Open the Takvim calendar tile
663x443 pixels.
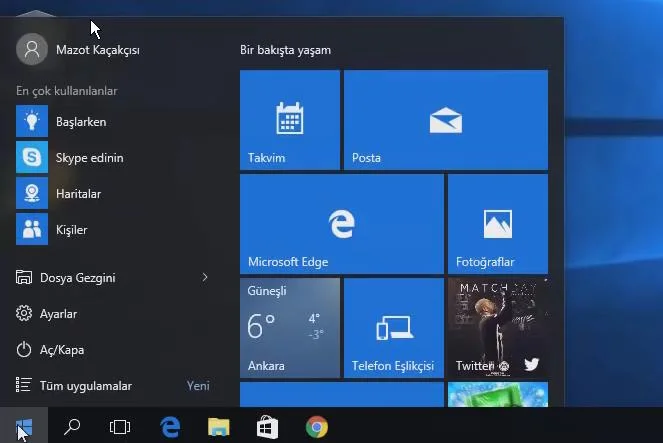click(x=289, y=120)
